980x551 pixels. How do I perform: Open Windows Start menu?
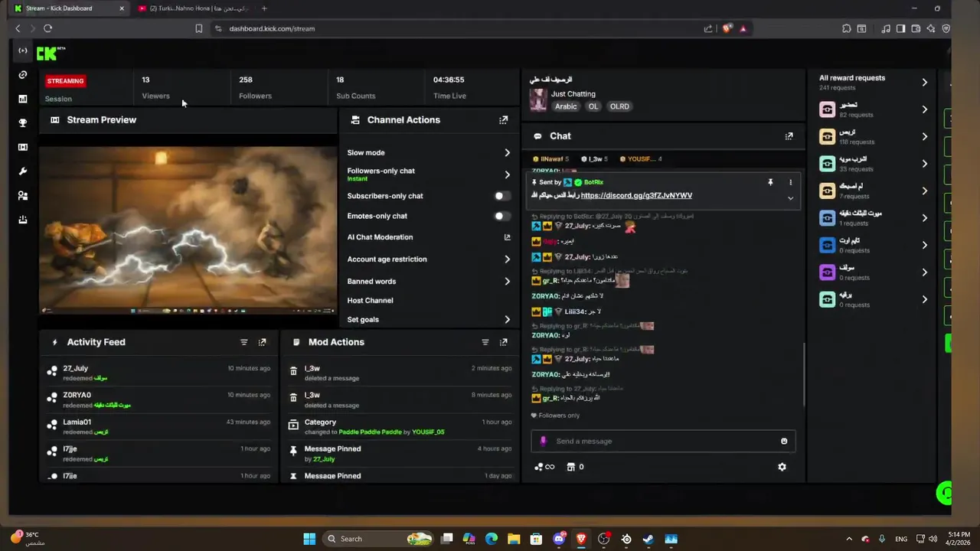point(309,539)
